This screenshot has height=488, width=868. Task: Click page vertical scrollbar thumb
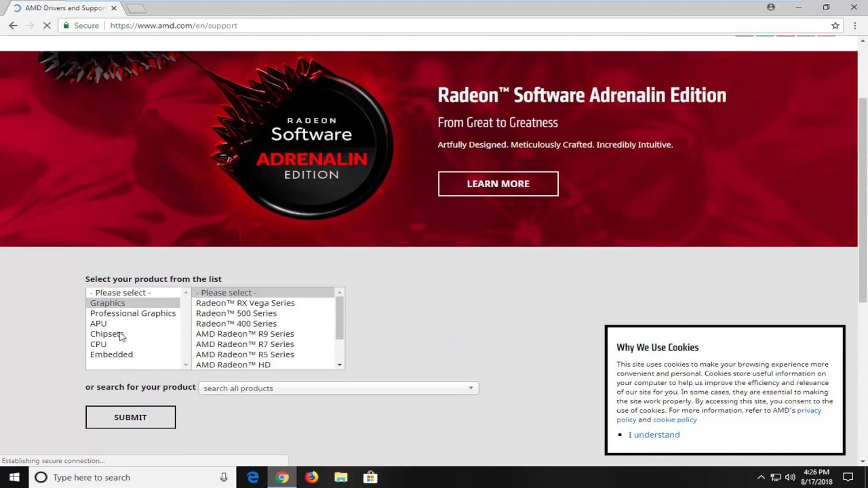pos(863,200)
